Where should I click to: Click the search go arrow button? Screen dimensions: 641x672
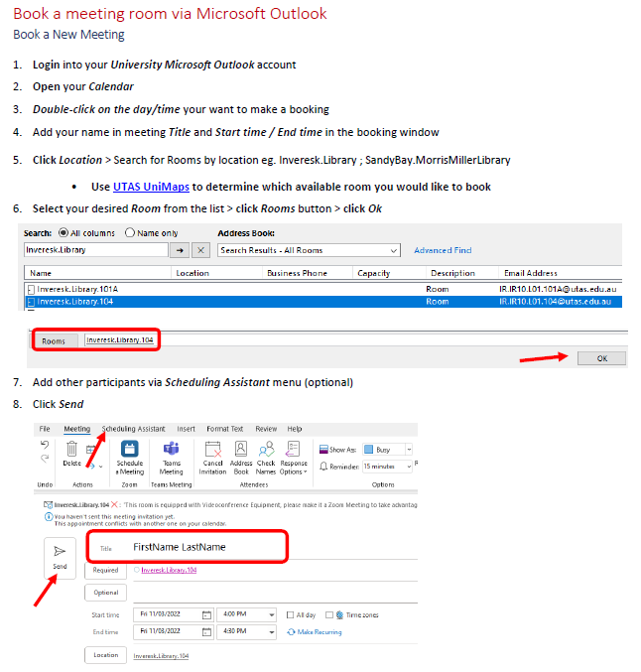(181, 251)
